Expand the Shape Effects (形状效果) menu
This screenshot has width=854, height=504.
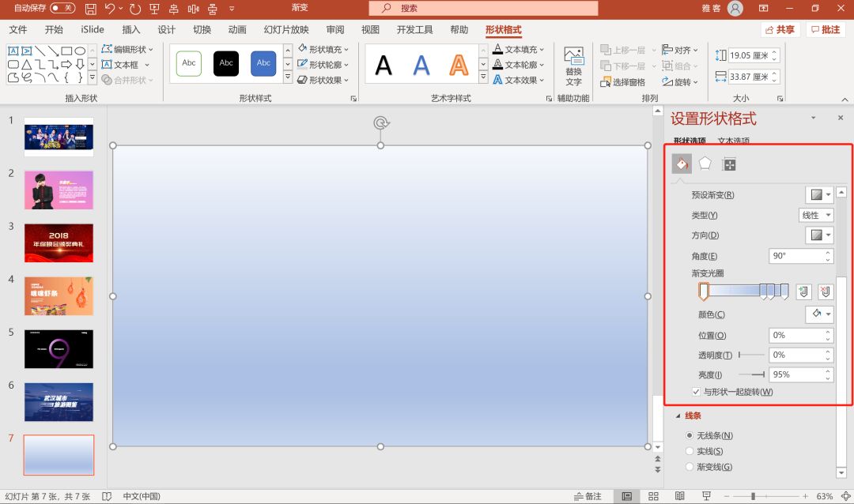(323, 80)
